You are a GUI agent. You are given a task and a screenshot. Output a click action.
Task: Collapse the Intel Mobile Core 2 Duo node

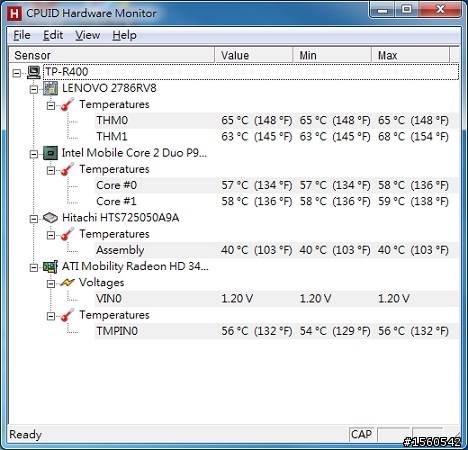click(x=34, y=154)
